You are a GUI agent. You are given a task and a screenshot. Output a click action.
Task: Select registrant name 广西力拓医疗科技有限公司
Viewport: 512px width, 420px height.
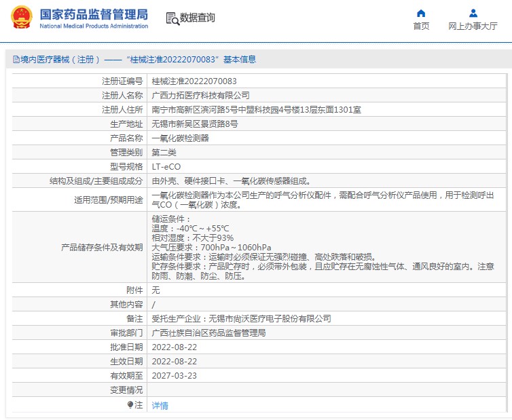(200, 95)
